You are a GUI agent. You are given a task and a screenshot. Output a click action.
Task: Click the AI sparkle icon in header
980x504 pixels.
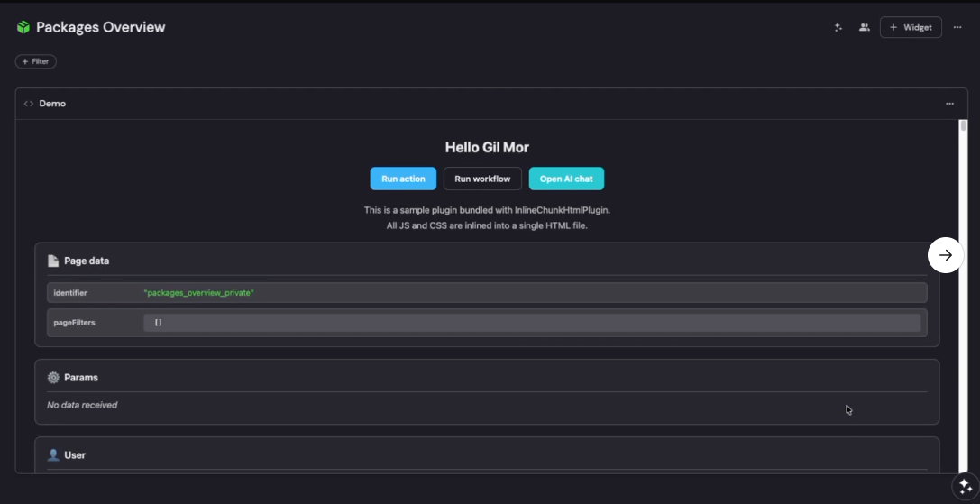tap(838, 28)
